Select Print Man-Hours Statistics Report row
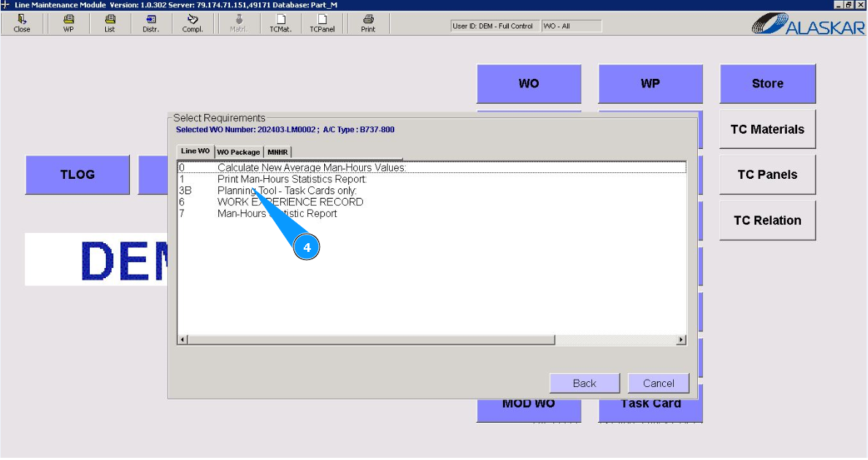The width and height of the screenshot is (868, 460). coord(431,179)
